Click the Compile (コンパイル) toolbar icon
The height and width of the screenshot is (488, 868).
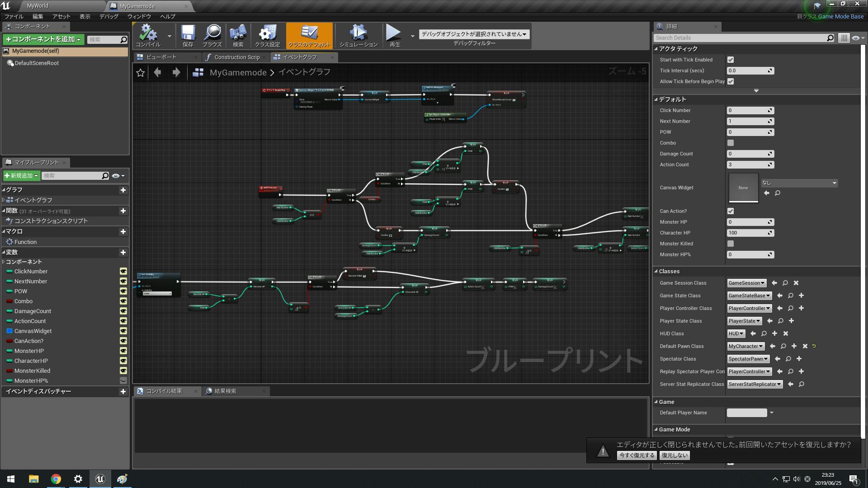point(148,35)
